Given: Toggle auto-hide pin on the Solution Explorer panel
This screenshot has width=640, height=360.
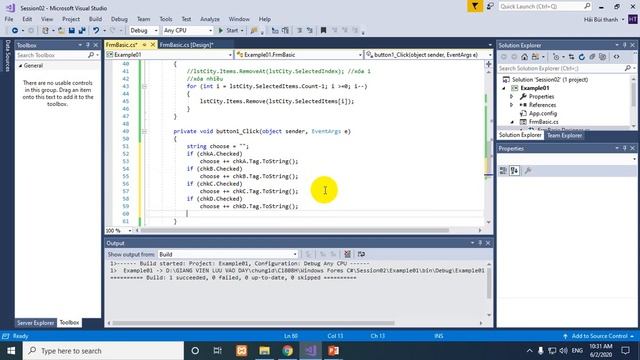Looking at the screenshot, I should pos(624,45).
